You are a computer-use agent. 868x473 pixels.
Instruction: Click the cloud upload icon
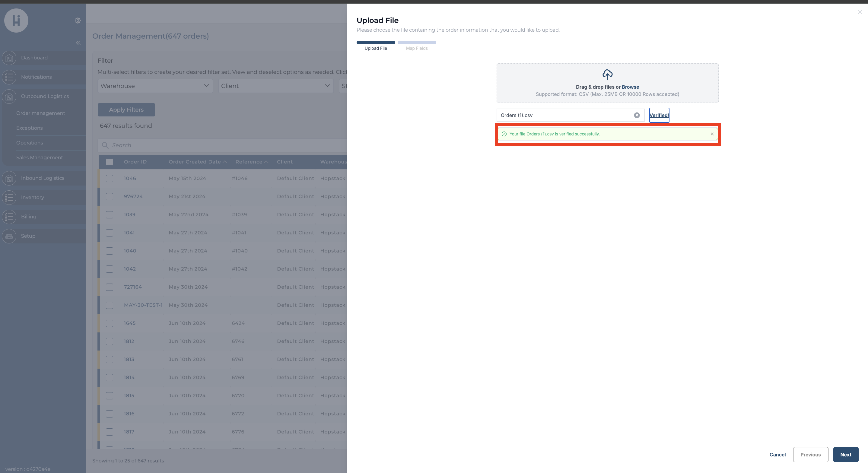coord(607,75)
